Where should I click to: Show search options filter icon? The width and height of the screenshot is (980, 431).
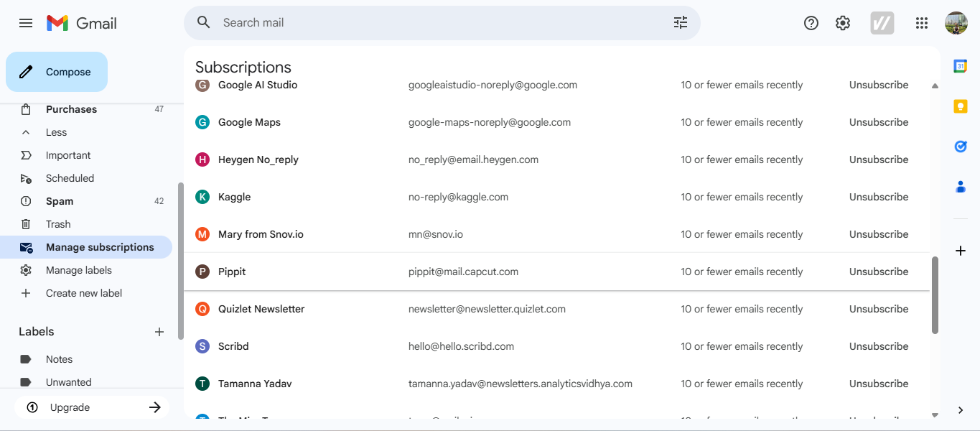[x=681, y=23]
